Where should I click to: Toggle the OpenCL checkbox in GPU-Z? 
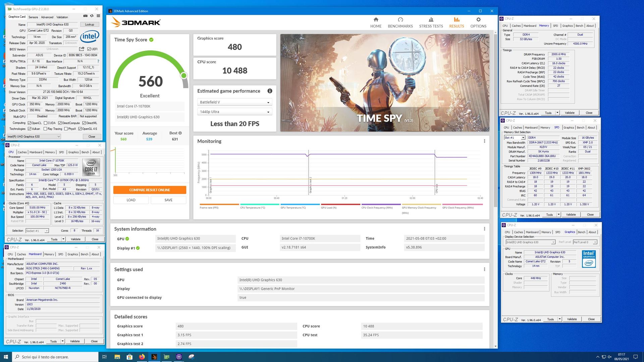point(30,123)
